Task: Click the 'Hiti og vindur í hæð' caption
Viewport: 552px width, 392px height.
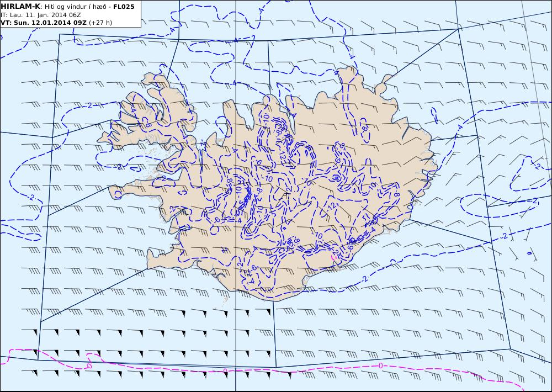Action: (75, 7)
